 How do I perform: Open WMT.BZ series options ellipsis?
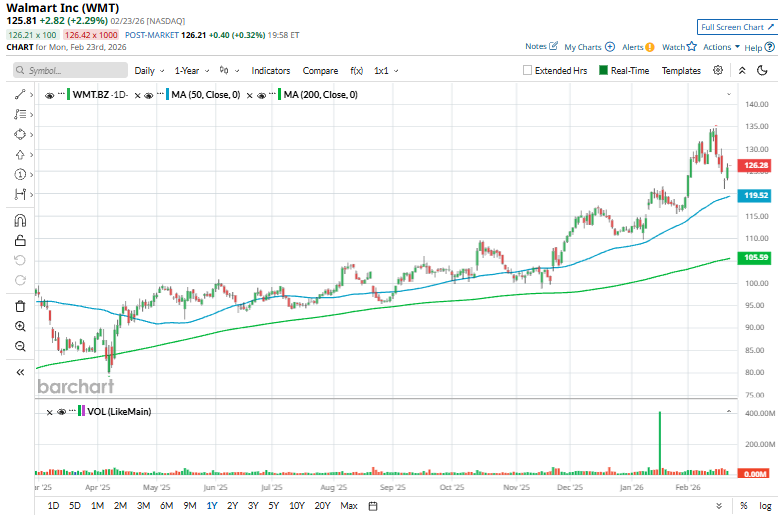pos(61,93)
